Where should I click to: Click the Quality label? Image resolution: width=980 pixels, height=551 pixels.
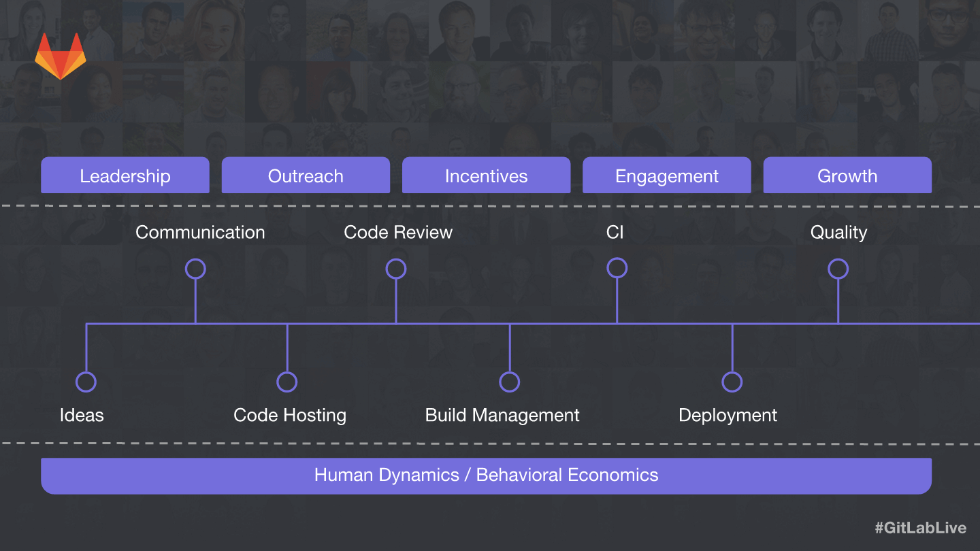coord(838,233)
